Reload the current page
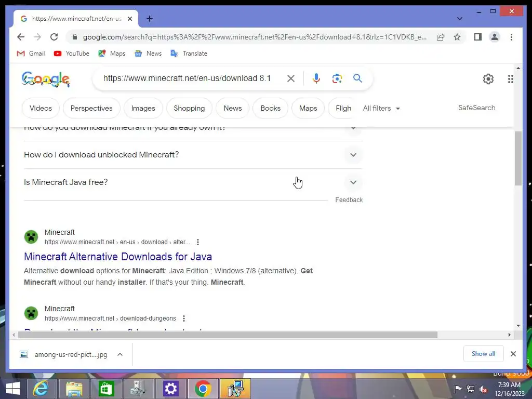The height and width of the screenshot is (399, 532). 54,37
